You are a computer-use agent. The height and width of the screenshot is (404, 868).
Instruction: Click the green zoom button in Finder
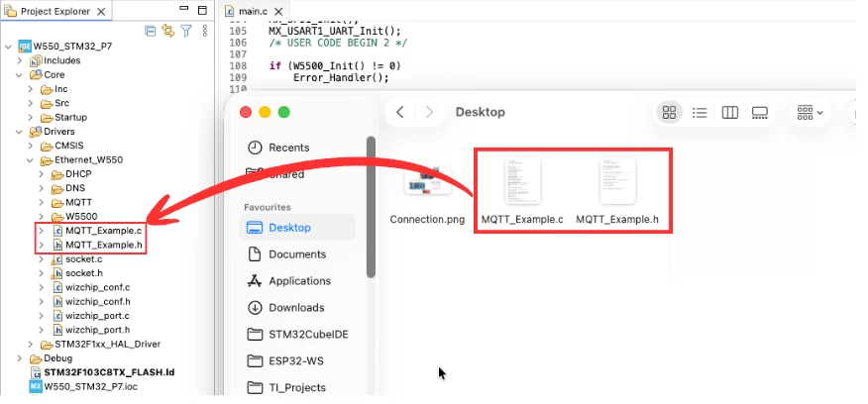(284, 112)
